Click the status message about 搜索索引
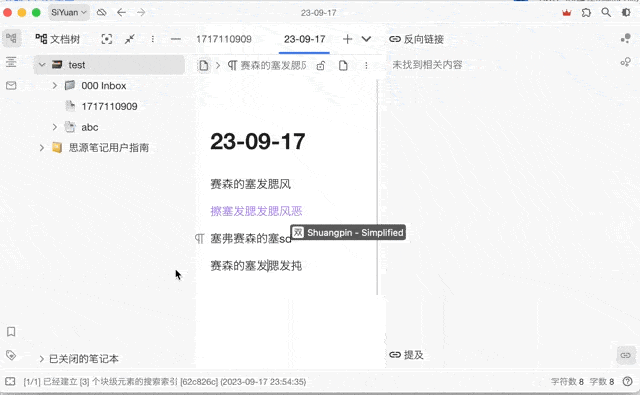 [165, 382]
